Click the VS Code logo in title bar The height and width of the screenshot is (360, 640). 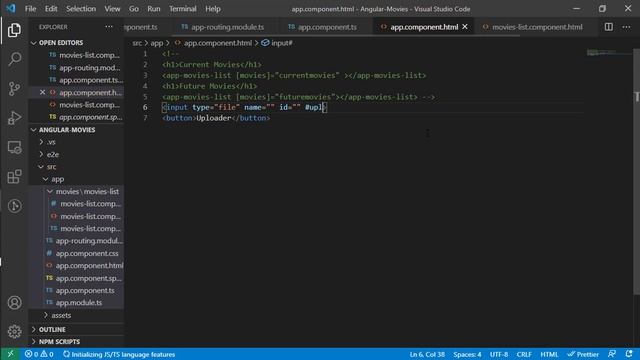11,9
